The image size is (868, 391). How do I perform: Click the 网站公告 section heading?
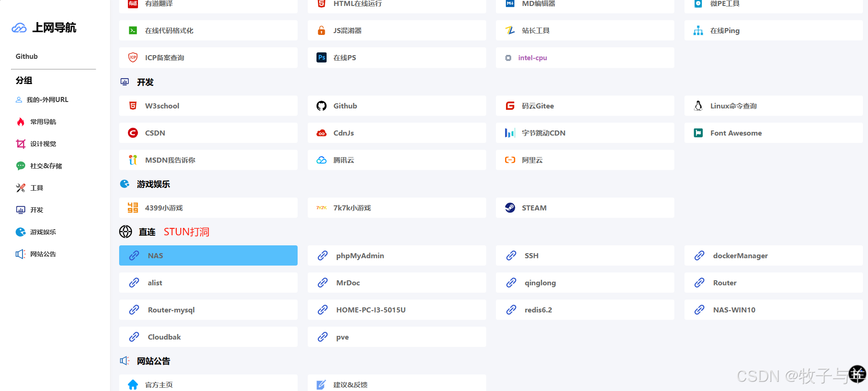tap(154, 361)
